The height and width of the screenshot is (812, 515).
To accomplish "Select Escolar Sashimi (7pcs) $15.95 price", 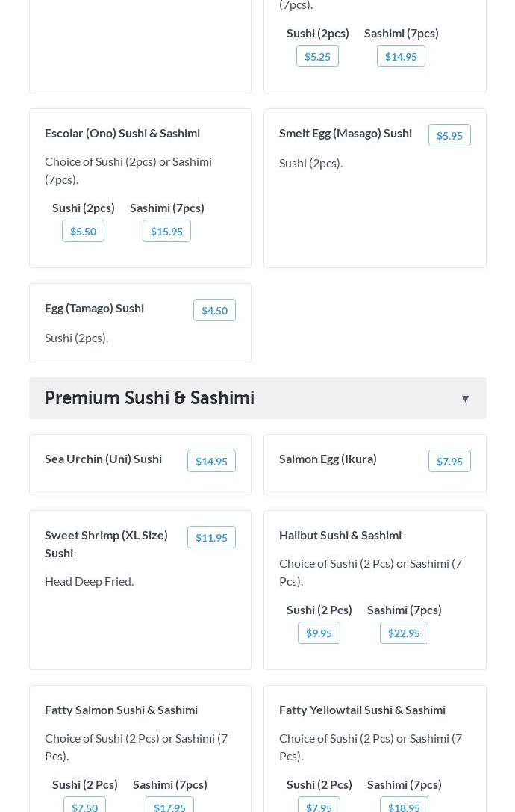I will point(166,231).
